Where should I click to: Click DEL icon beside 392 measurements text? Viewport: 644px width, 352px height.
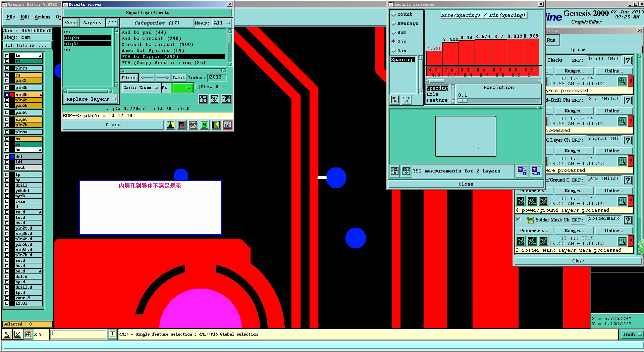(395, 171)
